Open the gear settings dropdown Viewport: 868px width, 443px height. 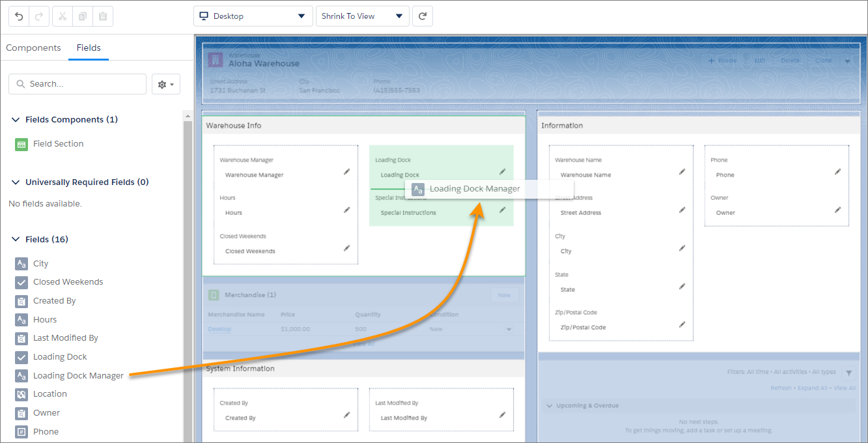pyautogui.click(x=165, y=84)
